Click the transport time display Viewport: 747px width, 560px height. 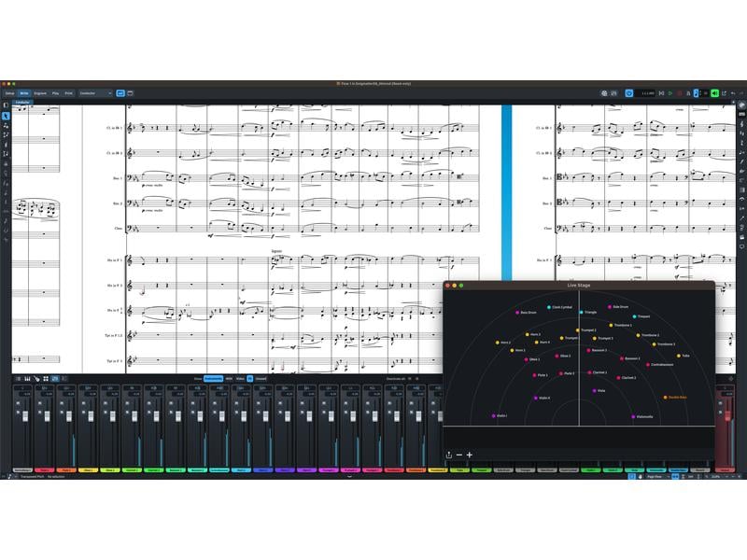coord(647,93)
